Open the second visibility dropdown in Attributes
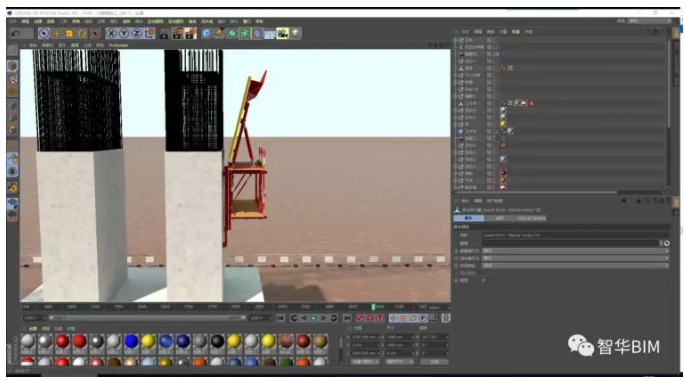This screenshot has height=381, width=685. pyautogui.click(x=575, y=258)
